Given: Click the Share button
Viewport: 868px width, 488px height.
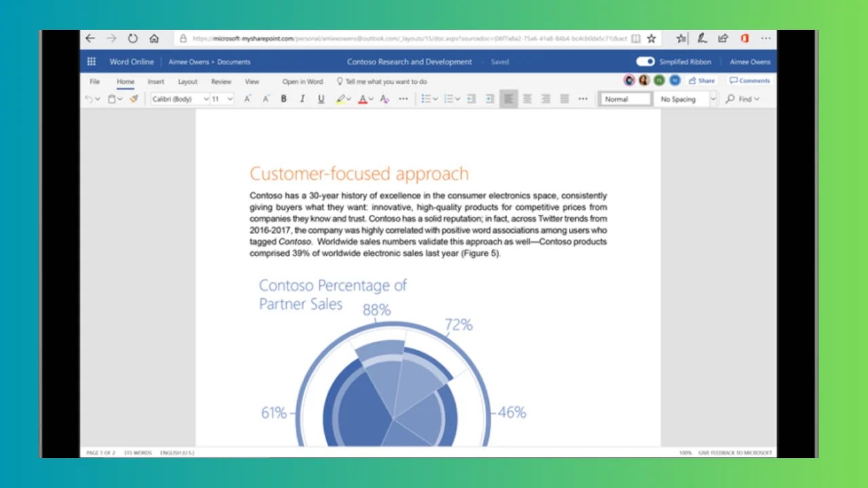Looking at the screenshot, I should click(702, 81).
